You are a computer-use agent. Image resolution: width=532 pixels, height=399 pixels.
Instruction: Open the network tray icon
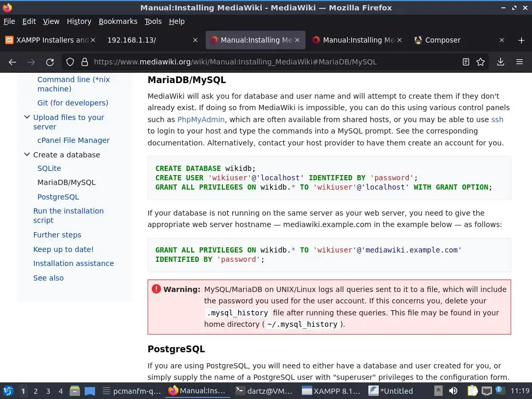pyautogui.click(x=486, y=391)
